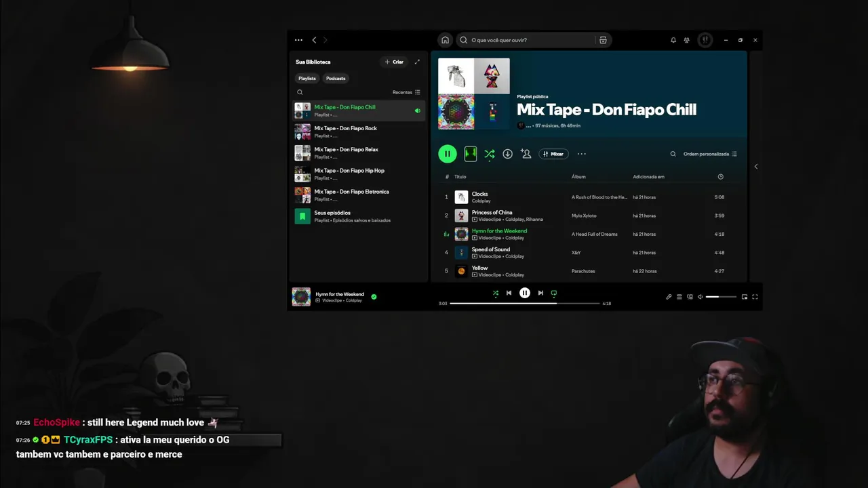
Task: Open the Browse icon inside search bar
Action: pos(603,40)
